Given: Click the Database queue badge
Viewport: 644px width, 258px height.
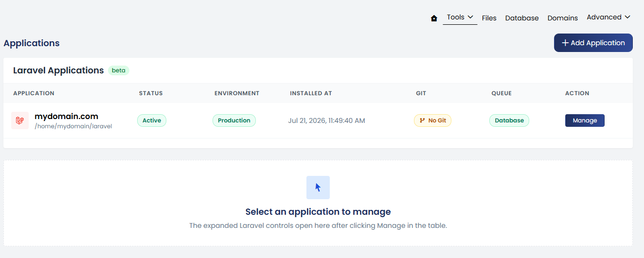Looking at the screenshot, I should [x=509, y=120].
